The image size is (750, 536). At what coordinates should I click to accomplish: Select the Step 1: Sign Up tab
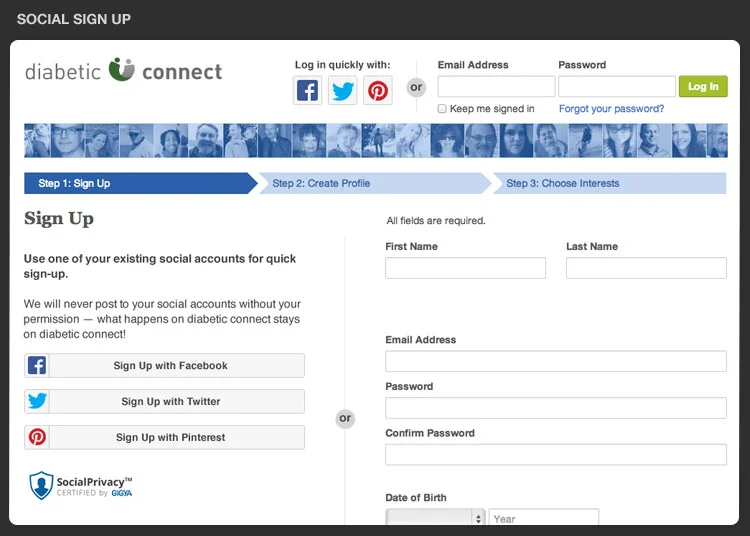[x=140, y=183]
